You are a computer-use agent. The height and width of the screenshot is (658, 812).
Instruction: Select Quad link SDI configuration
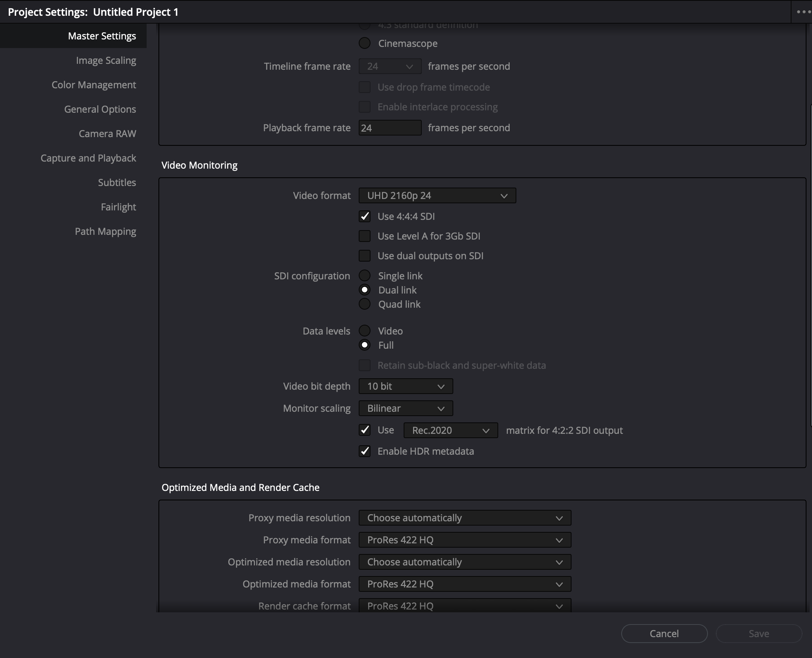click(x=365, y=304)
